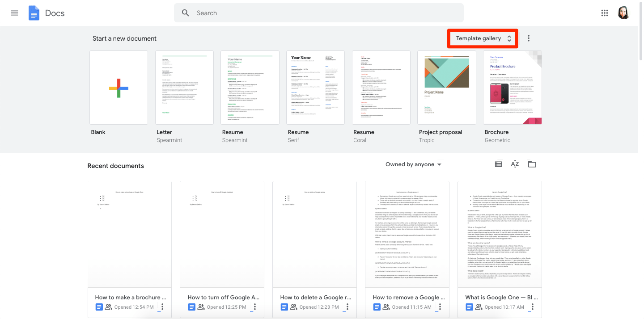More options for How to turn off Google A...
Screen dimensions: 644x319
click(x=255, y=307)
